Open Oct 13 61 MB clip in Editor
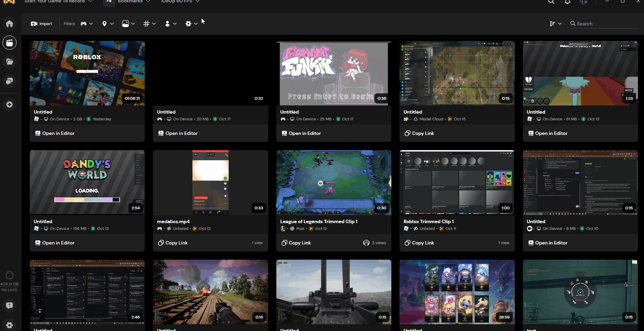The image size is (644, 331). tap(548, 133)
